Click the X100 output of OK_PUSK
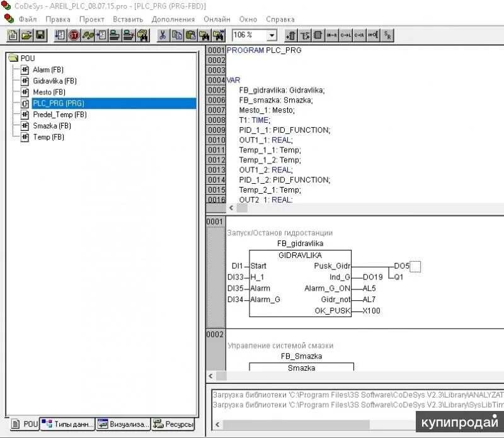The image size is (504, 438). [x=371, y=311]
